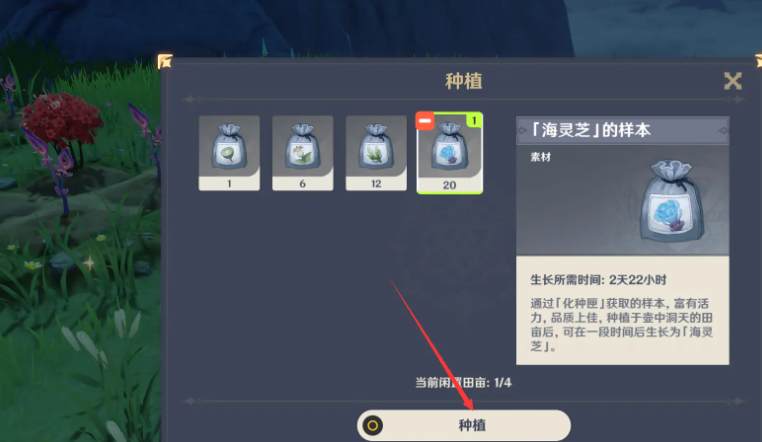
Task: Click the 生长所需时间: 2天22小时 text
Action: pyautogui.click(x=598, y=280)
